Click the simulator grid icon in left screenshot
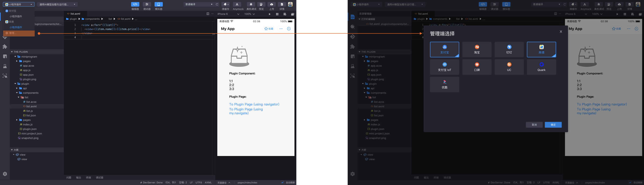The height and width of the screenshot is (185, 644). tap(277, 14)
